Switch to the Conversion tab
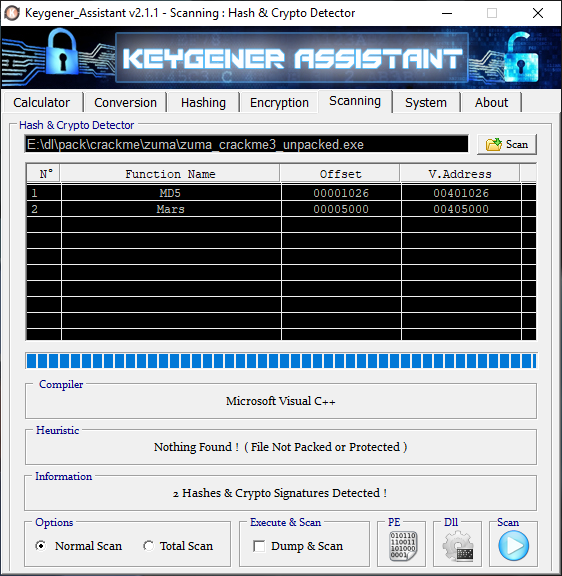The height and width of the screenshot is (576, 562). (125, 102)
